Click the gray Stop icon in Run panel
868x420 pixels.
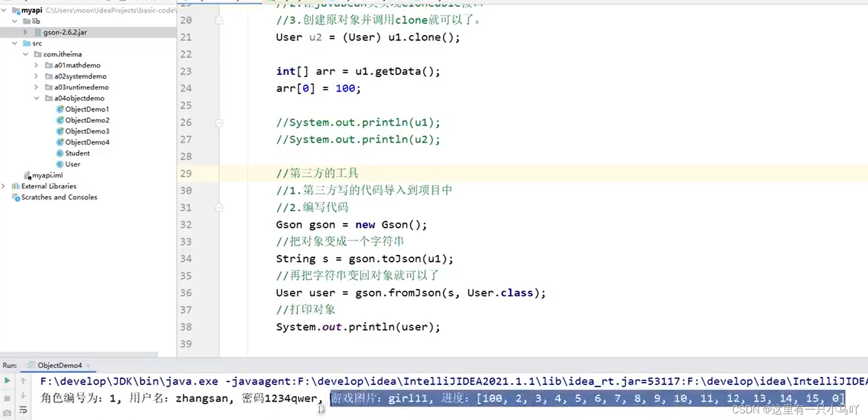click(x=7, y=398)
